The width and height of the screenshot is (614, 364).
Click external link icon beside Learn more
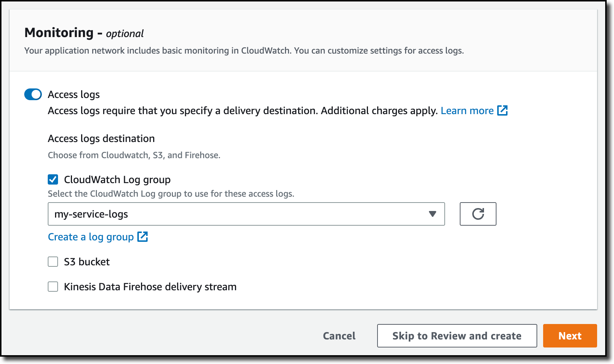pos(502,110)
